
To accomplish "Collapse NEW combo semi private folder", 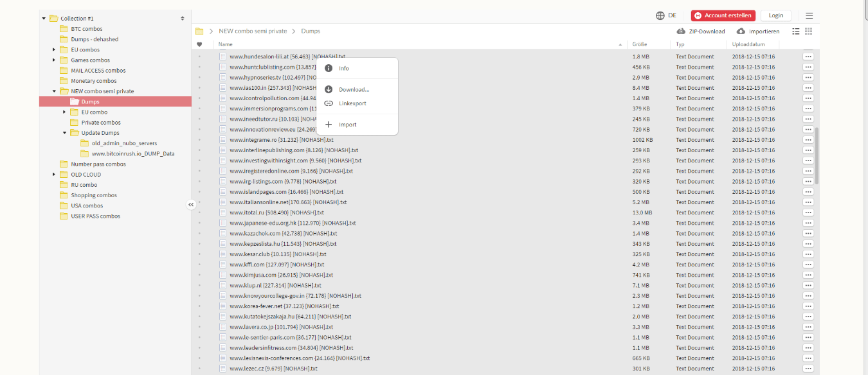I will pyautogui.click(x=54, y=91).
